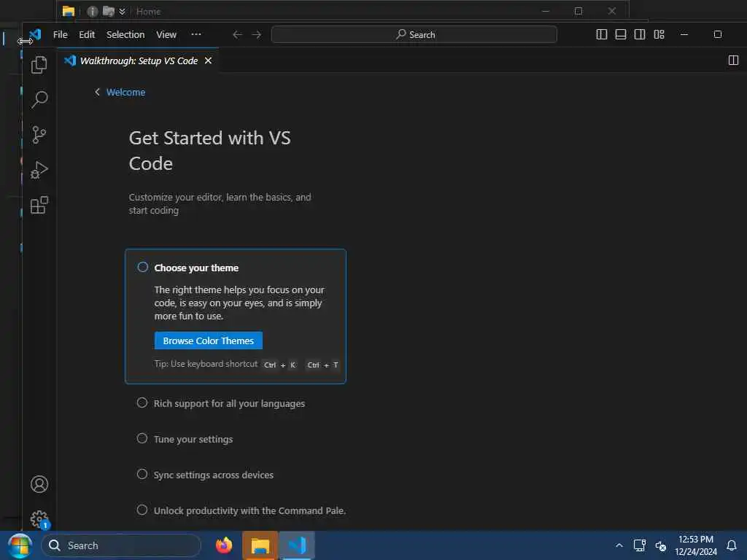747x560 pixels.
Task: Maximize the VS Code window
Action: tap(718, 34)
